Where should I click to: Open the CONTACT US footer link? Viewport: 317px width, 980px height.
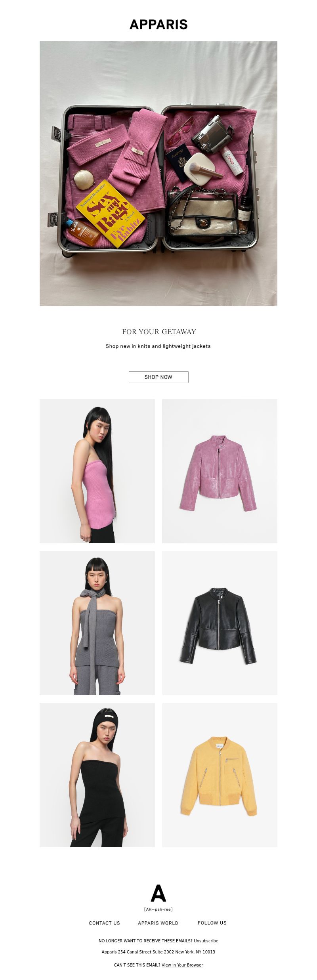[104, 923]
